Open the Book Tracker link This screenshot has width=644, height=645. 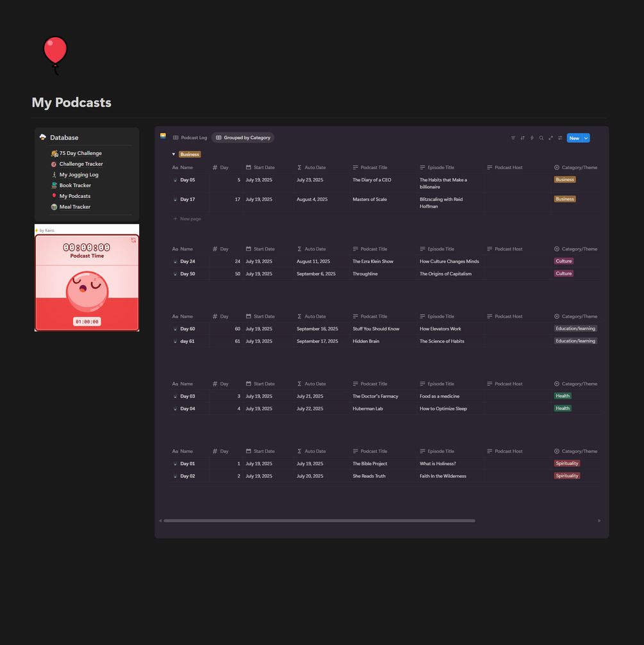(x=76, y=186)
